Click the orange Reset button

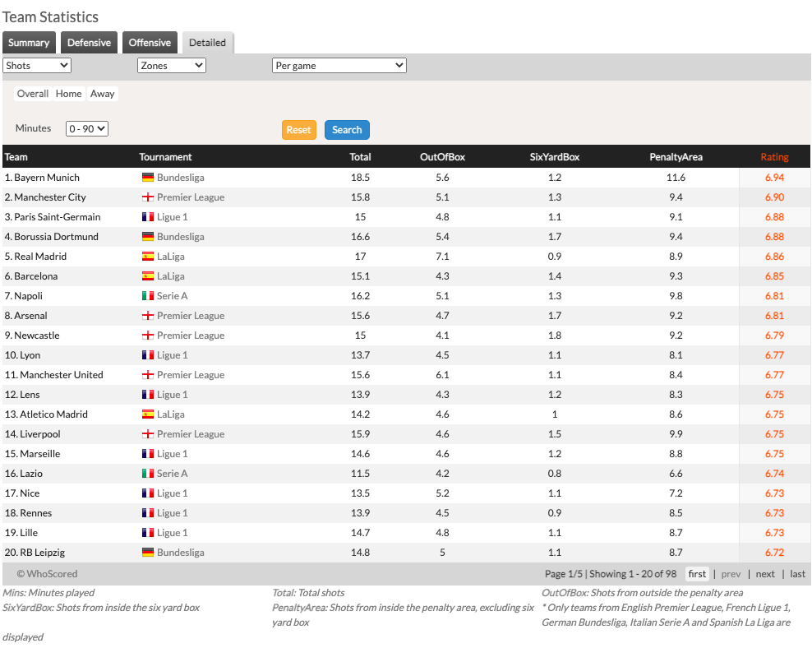299,130
